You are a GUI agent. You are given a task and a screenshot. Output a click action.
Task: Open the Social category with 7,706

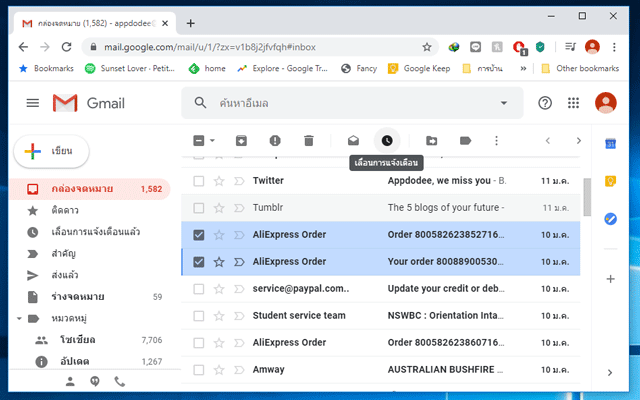click(x=89, y=340)
